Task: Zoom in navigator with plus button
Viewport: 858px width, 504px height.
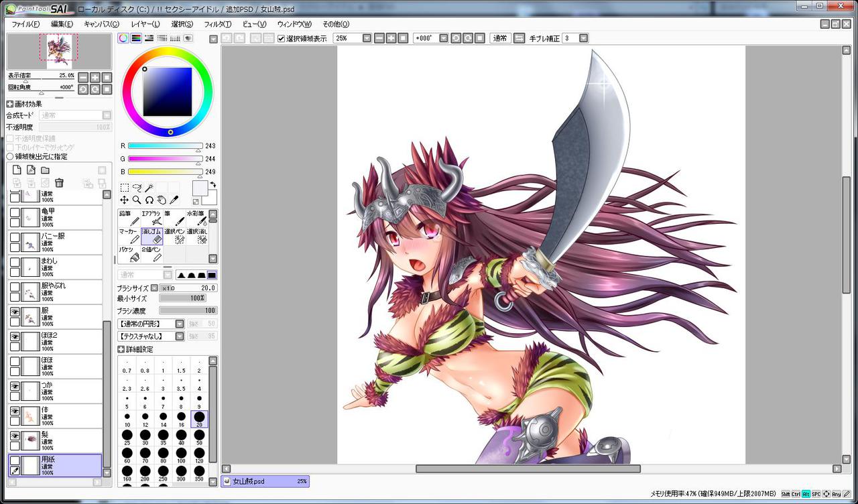Action: tap(95, 77)
